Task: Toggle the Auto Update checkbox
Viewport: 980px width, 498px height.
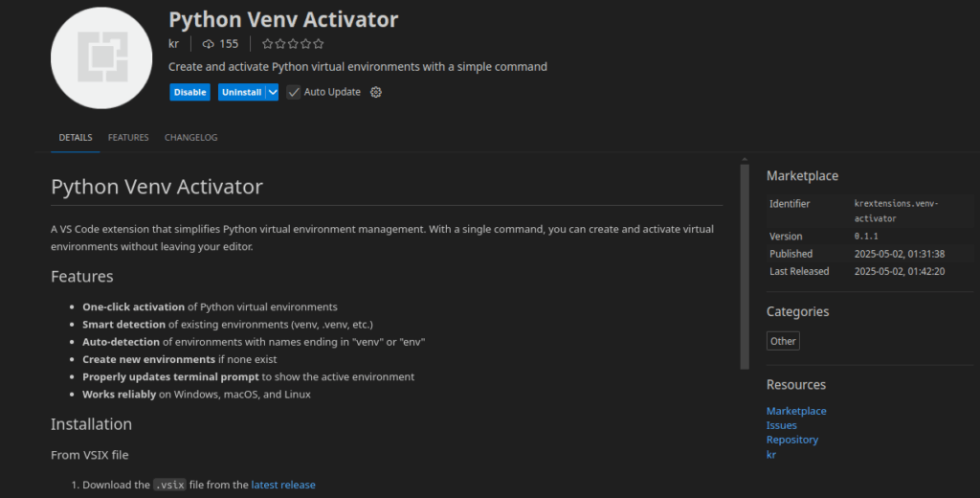Action: tap(294, 92)
